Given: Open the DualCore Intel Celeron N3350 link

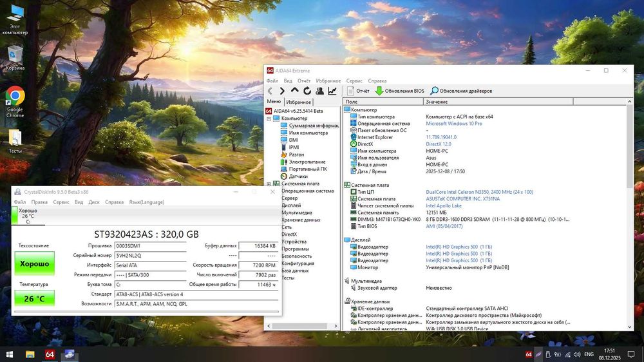Looking at the screenshot, I should (x=479, y=192).
